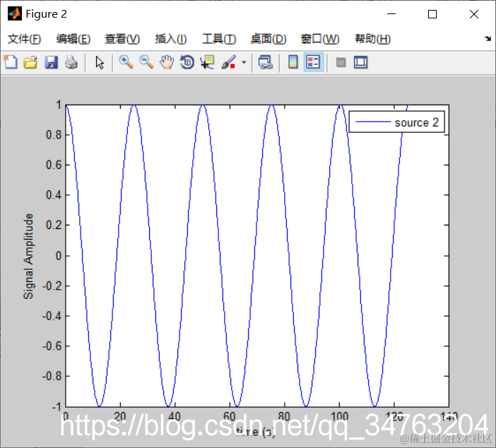Insert a colorbar using the toolbar icon

coord(293,62)
